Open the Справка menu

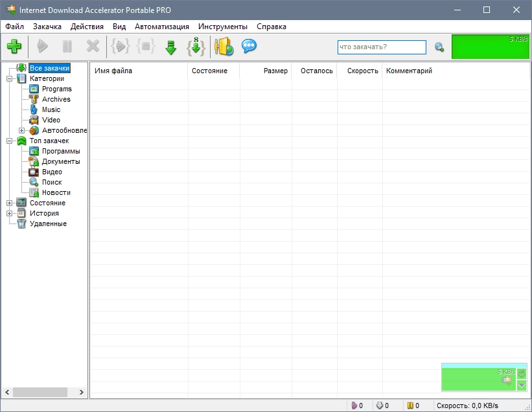point(272,27)
